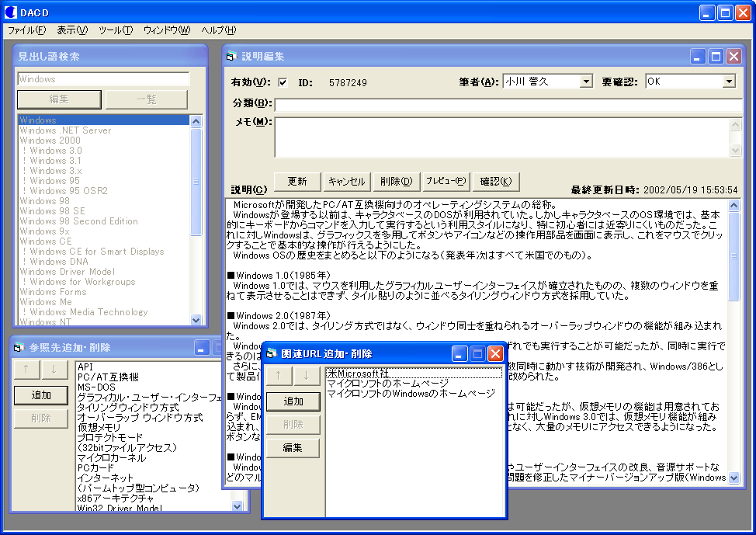
Task: Click the headword list scrollbar thumb
Action: (x=196, y=182)
